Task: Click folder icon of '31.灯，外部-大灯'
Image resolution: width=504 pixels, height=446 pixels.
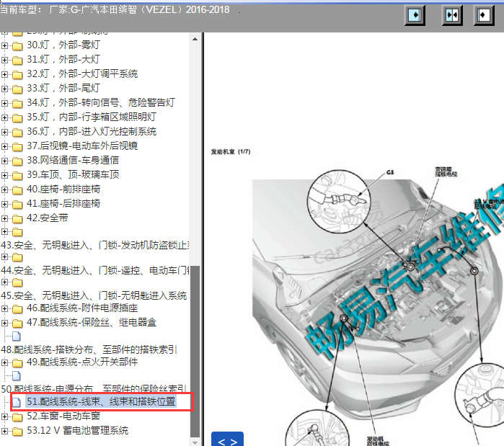Action: point(17,61)
